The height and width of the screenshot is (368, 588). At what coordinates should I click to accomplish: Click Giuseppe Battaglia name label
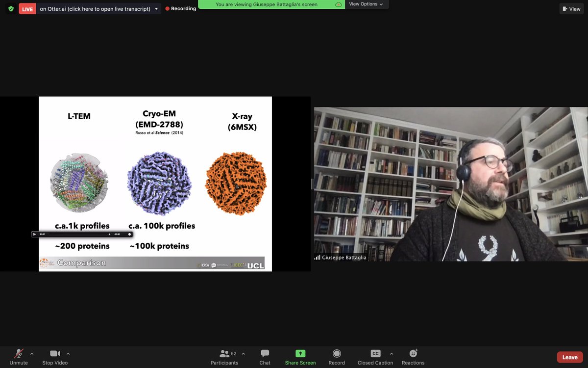344,258
